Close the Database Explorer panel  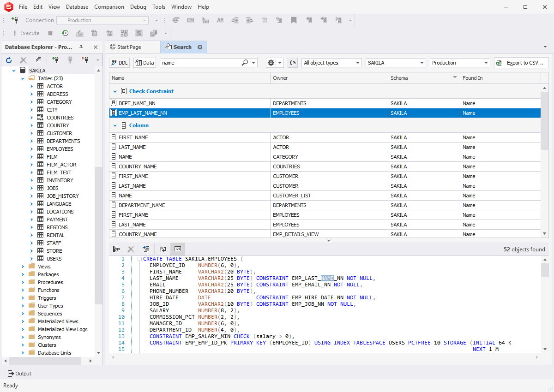click(x=96, y=47)
